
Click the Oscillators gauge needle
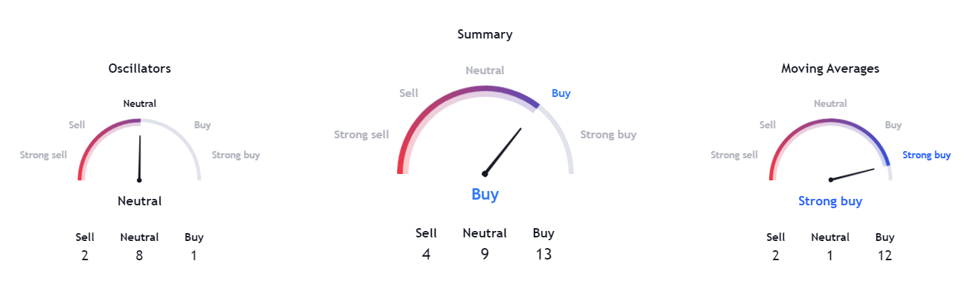[140, 158]
